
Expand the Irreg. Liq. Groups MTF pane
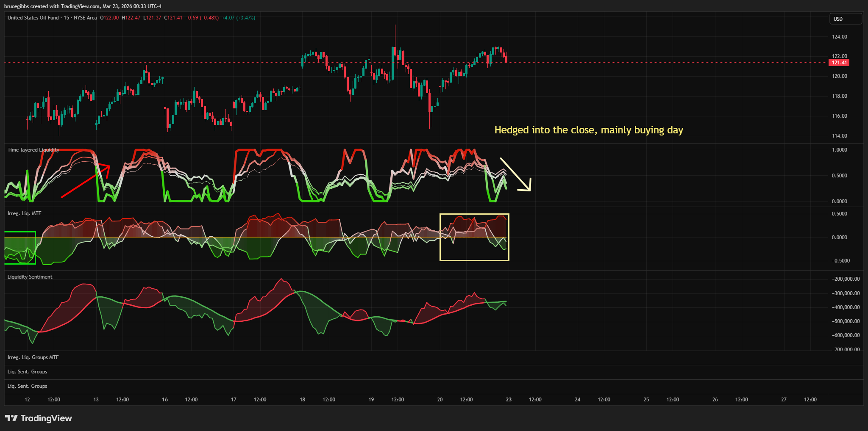click(33, 357)
